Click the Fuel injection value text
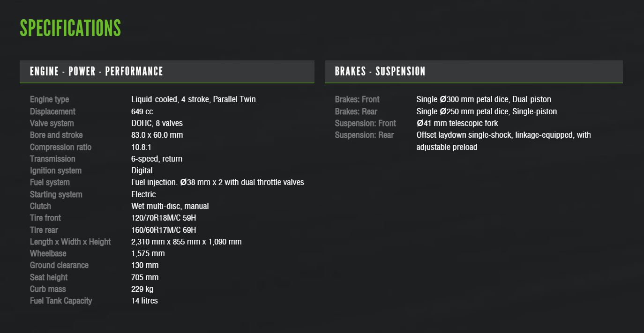 click(x=217, y=182)
